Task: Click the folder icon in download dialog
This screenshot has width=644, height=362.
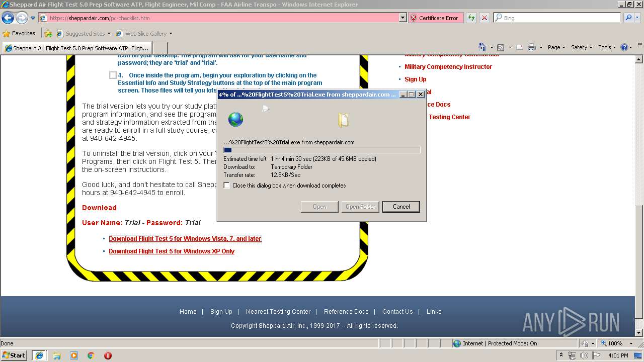Action: [x=344, y=120]
